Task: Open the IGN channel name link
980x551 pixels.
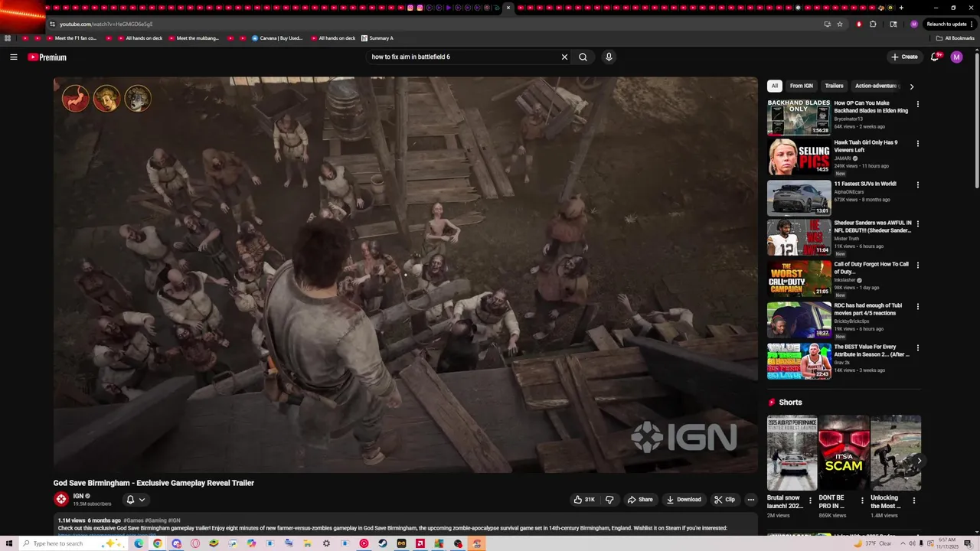Action: click(x=78, y=496)
